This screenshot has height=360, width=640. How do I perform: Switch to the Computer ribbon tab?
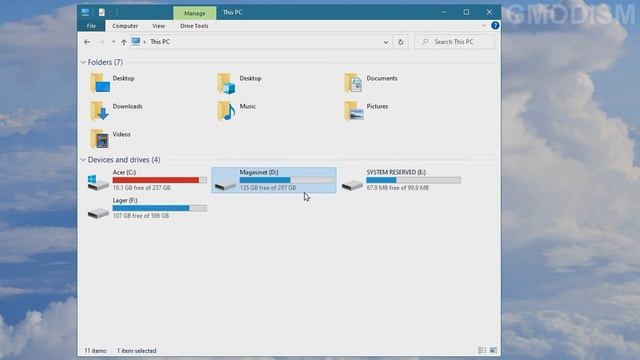point(125,26)
